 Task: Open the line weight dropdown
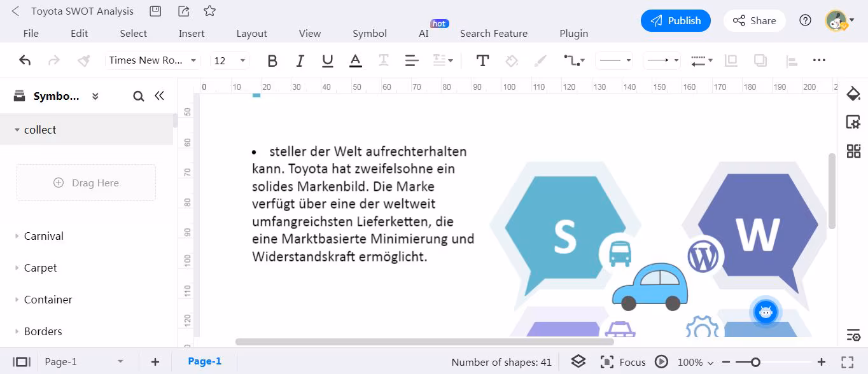[x=702, y=60]
